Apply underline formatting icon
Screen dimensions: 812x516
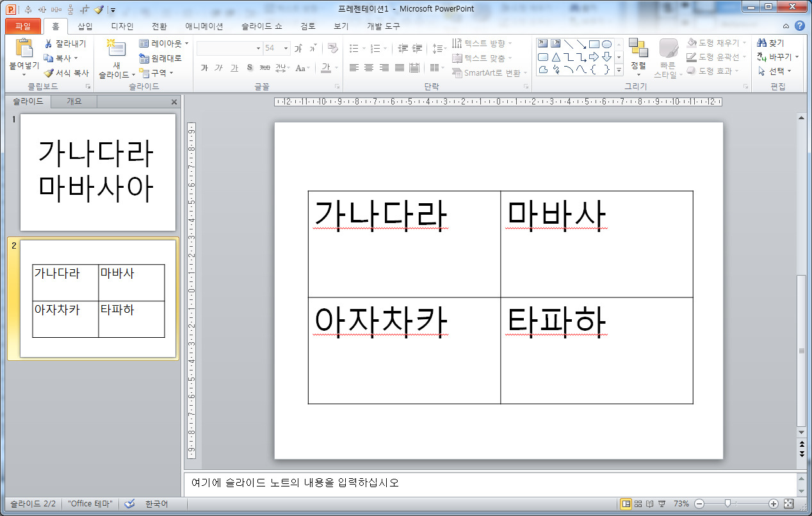234,68
